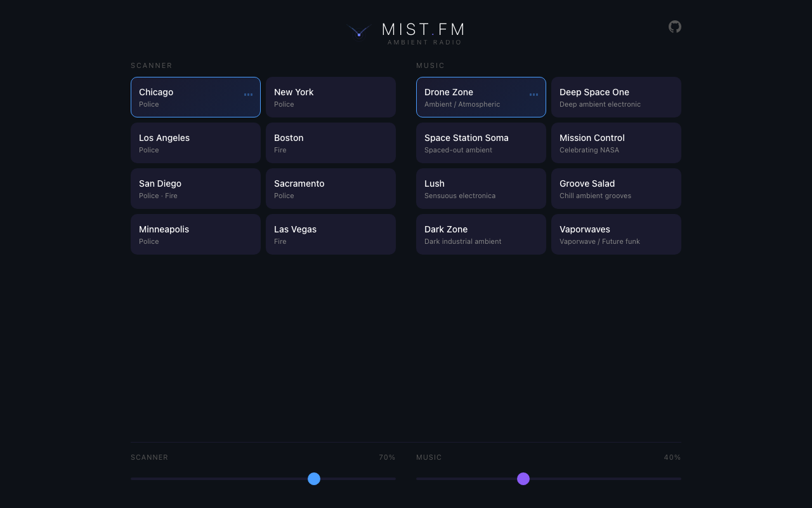Select the Boston fire scanner
Screen dimensions: 812x508
331,143
